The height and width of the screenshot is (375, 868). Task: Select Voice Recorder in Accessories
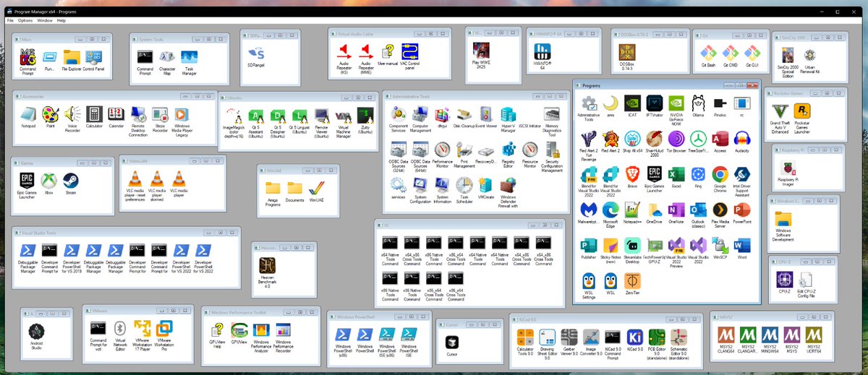click(72, 113)
